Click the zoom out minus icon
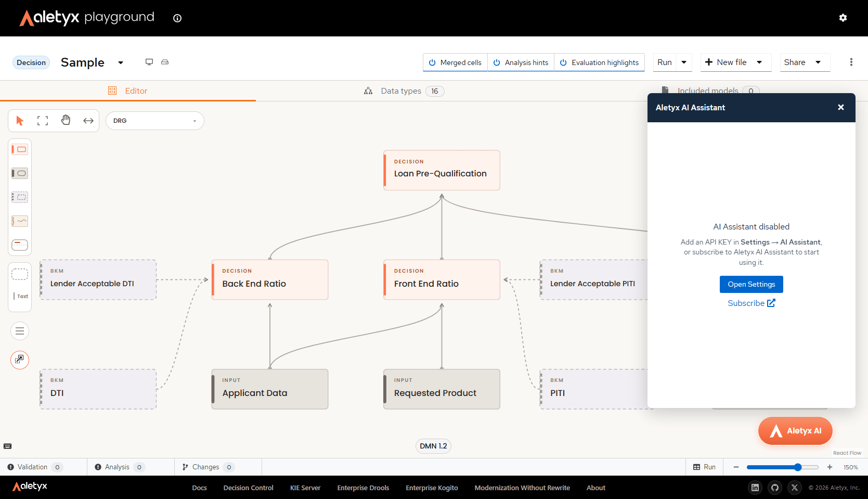868x499 pixels. 736,467
